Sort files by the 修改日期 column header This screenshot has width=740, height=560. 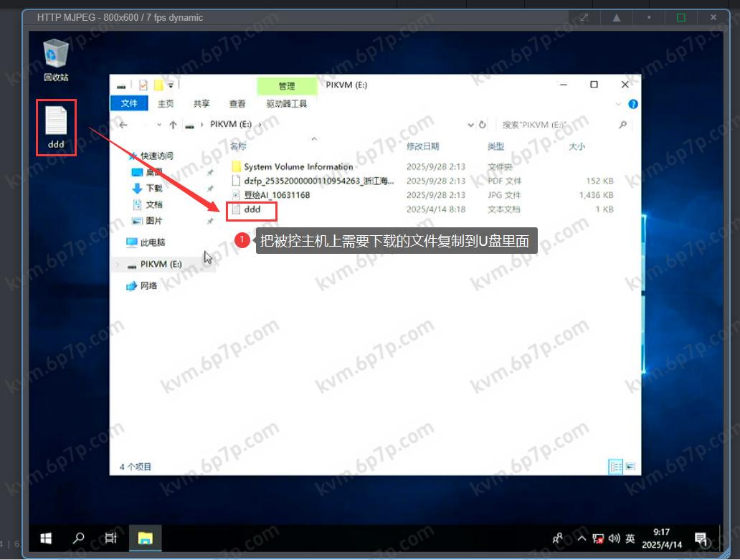tap(422, 146)
